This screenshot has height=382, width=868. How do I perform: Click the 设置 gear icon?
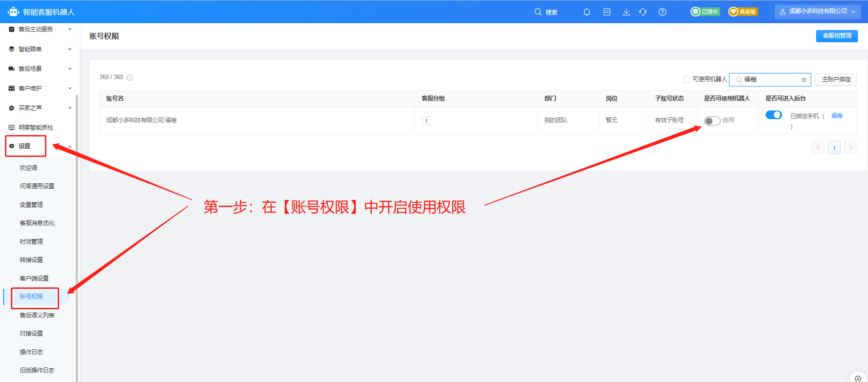click(12, 146)
